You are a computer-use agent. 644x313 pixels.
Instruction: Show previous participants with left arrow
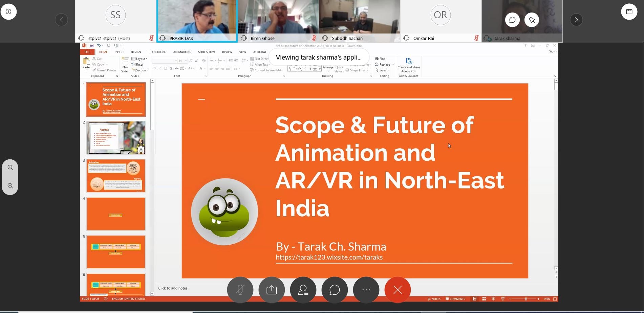[61, 20]
